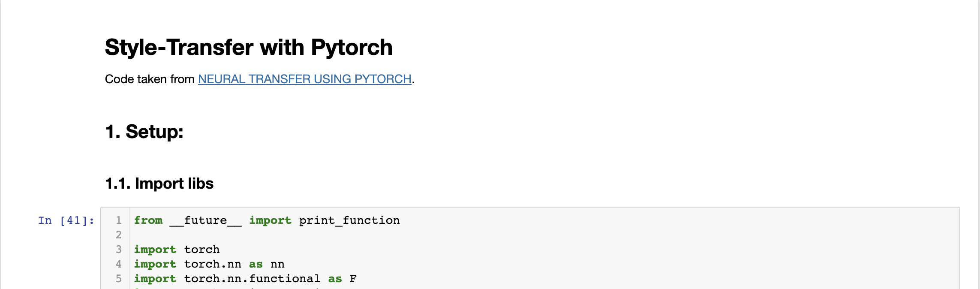
Task: Select the '1. Setup:' heading cell
Action: (144, 132)
